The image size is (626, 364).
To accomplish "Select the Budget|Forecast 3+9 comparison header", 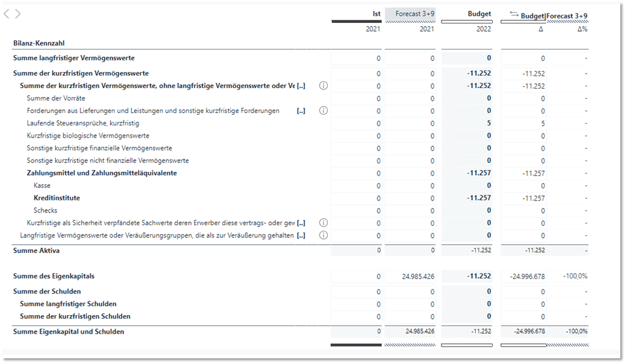I will (554, 16).
